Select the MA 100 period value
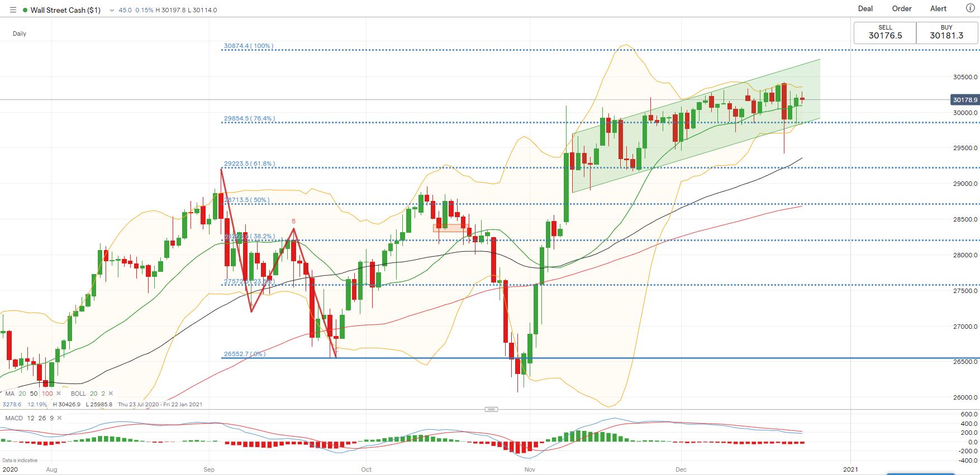Image resolution: width=980 pixels, height=475 pixels. [47, 394]
